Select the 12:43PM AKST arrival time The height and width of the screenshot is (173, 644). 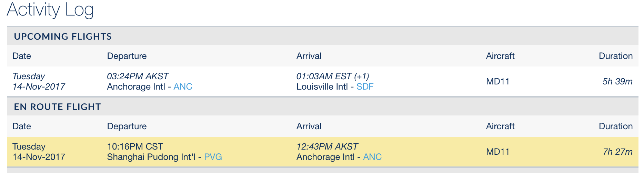tap(327, 146)
